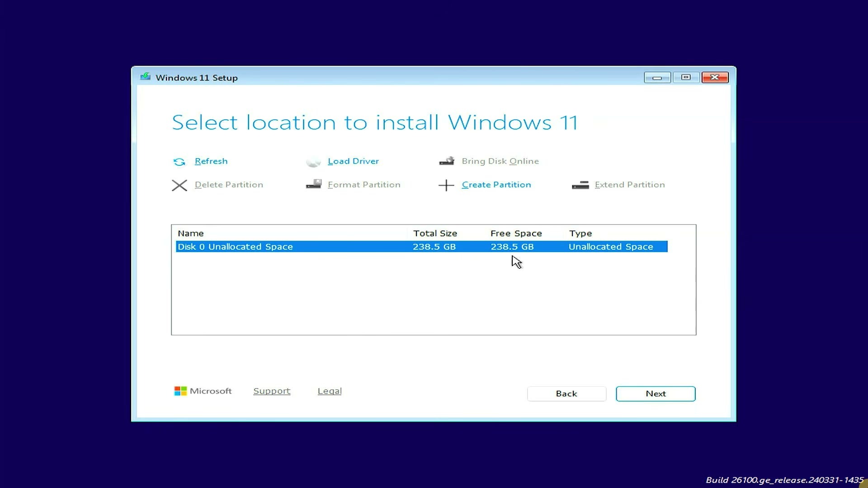The image size is (868, 488).
Task: Click the Bring Disk Online link
Action: pyautogui.click(x=500, y=161)
